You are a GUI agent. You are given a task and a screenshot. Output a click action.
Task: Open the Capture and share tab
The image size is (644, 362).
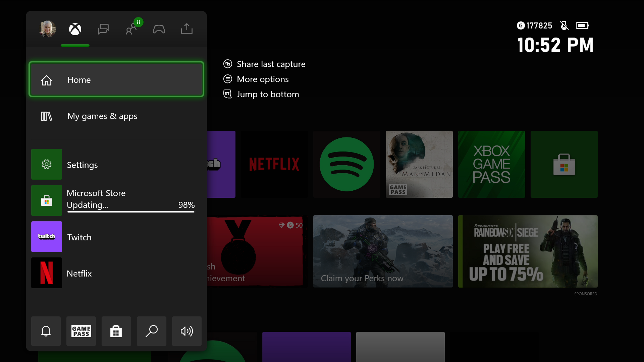(187, 29)
